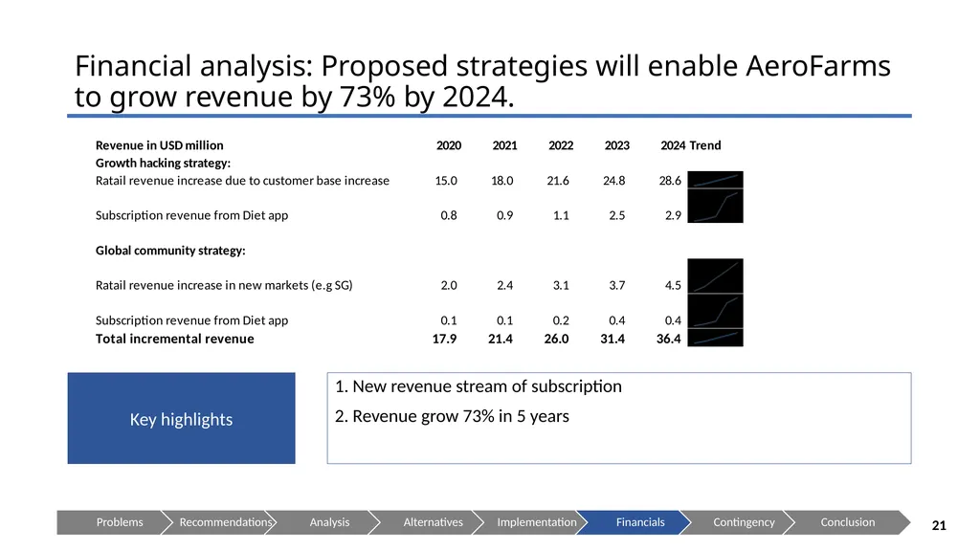Click the 28.6 revenue value

click(670, 181)
